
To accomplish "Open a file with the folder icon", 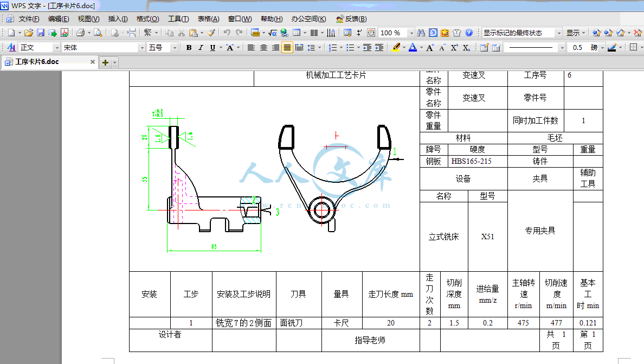I will pyautogui.click(x=28, y=33).
